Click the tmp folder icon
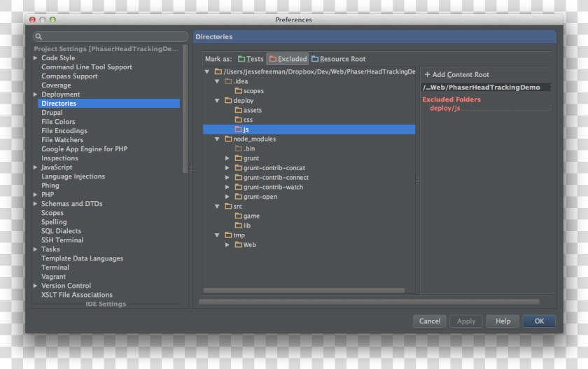588x369 pixels. 228,235
